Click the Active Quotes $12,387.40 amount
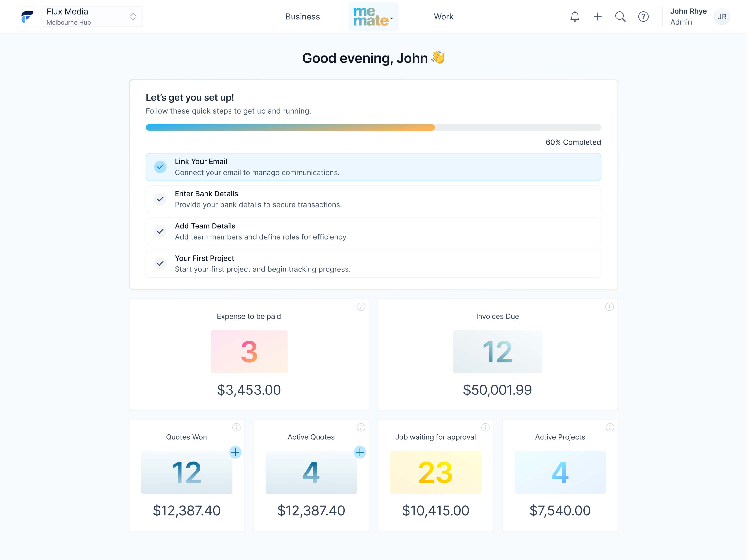Image resolution: width=747 pixels, height=560 pixels. point(311,511)
